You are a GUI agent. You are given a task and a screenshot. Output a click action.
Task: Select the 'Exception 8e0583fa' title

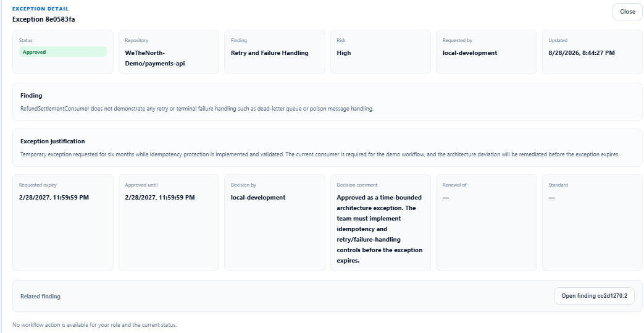pyautogui.click(x=44, y=19)
